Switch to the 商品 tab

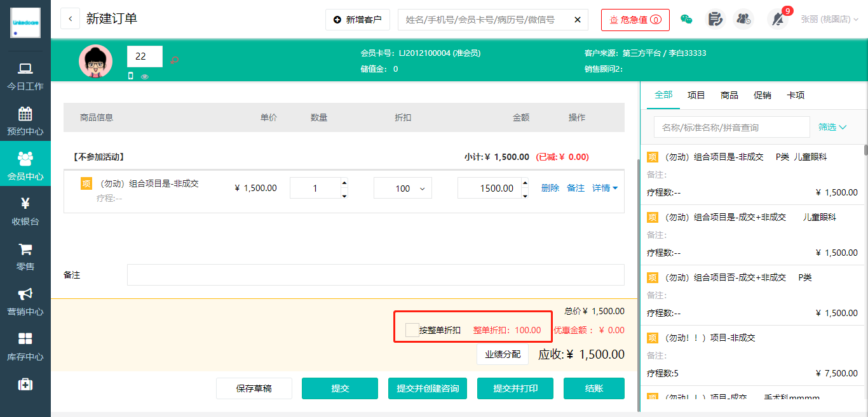coord(729,95)
